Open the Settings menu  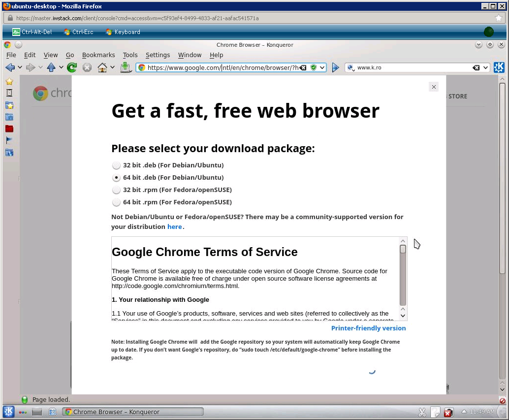click(158, 55)
